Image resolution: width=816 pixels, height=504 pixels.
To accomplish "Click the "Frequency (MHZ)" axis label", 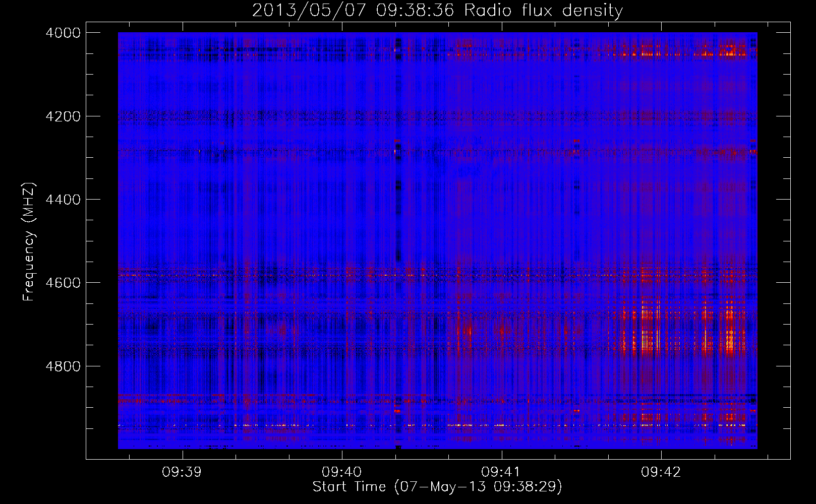I will (x=29, y=242).
